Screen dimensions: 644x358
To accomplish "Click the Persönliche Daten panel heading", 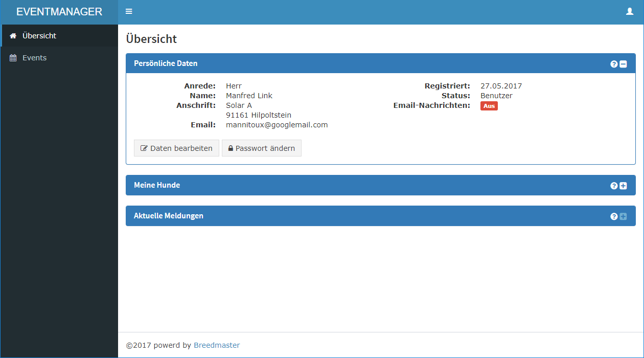I will click(x=166, y=63).
